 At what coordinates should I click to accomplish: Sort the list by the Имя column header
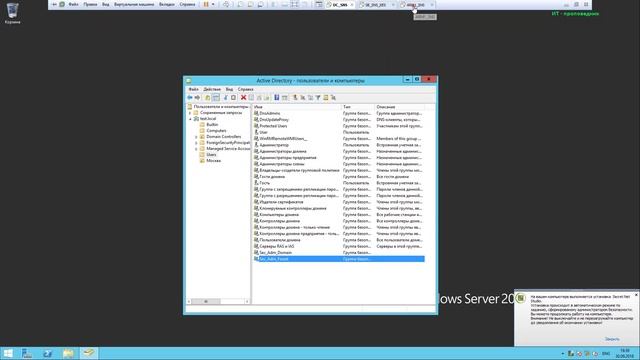tap(296, 107)
